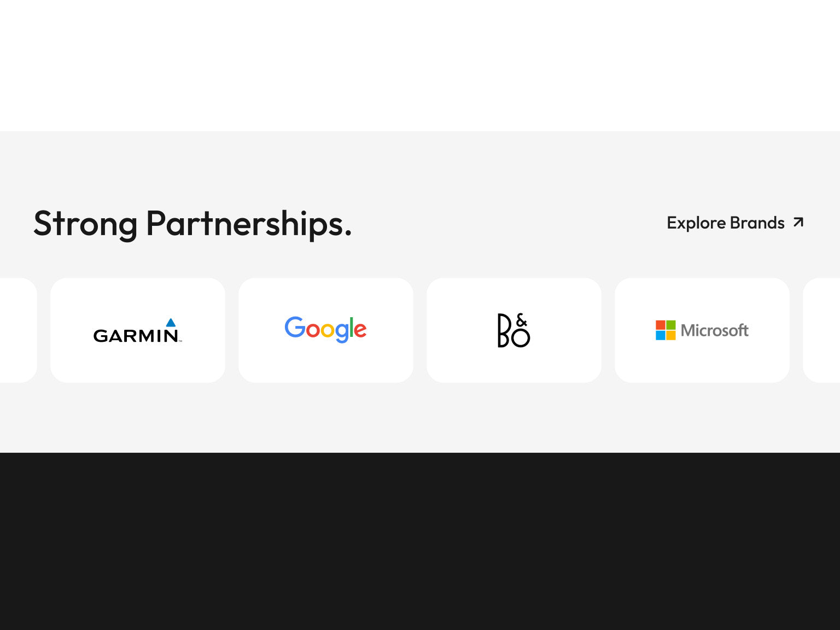Click the red square in Microsoft logo
The image size is (840, 630).
(661, 325)
